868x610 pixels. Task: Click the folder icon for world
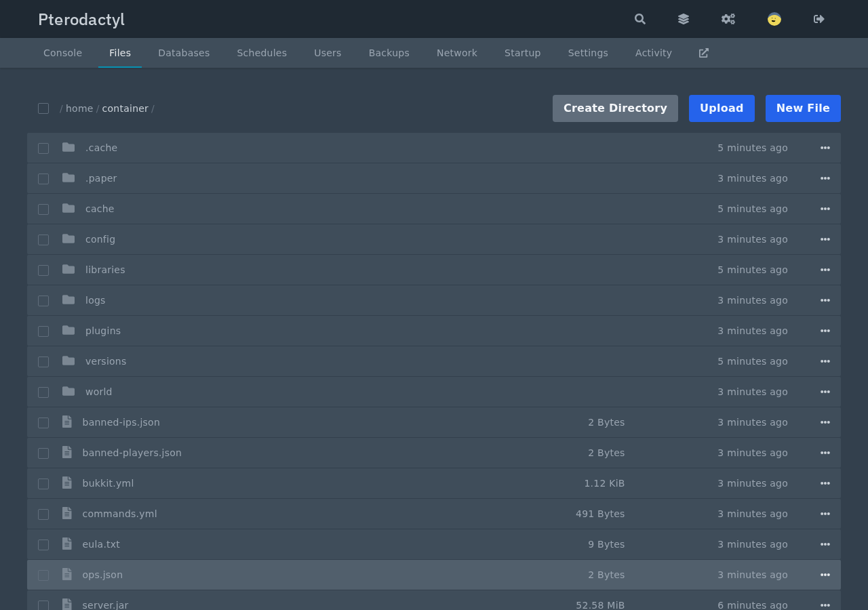(x=68, y=391)
